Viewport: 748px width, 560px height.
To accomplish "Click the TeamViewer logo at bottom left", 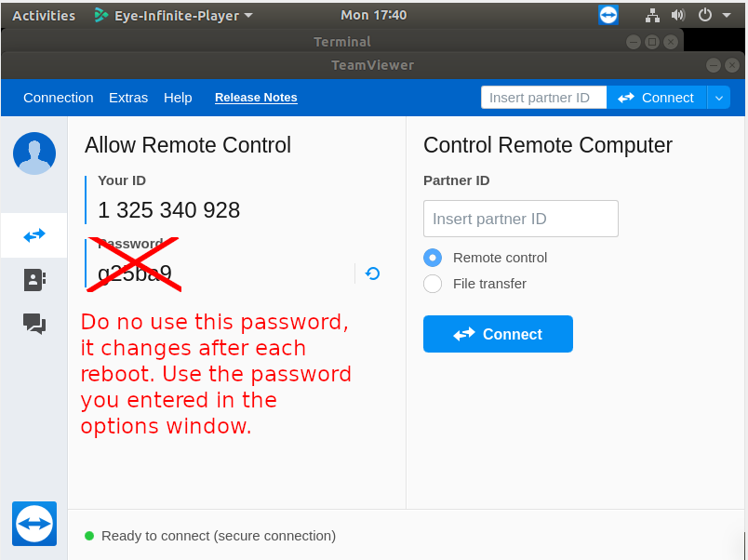I will click(x=34, y=524).
